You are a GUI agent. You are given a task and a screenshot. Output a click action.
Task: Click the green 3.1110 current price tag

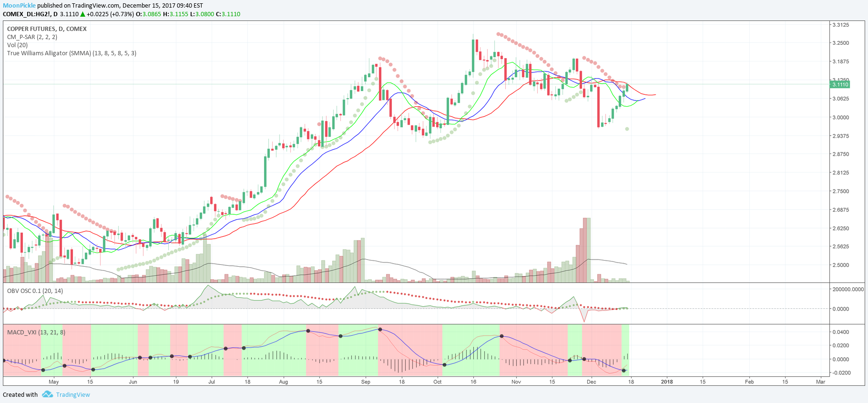tap(840, 84)
